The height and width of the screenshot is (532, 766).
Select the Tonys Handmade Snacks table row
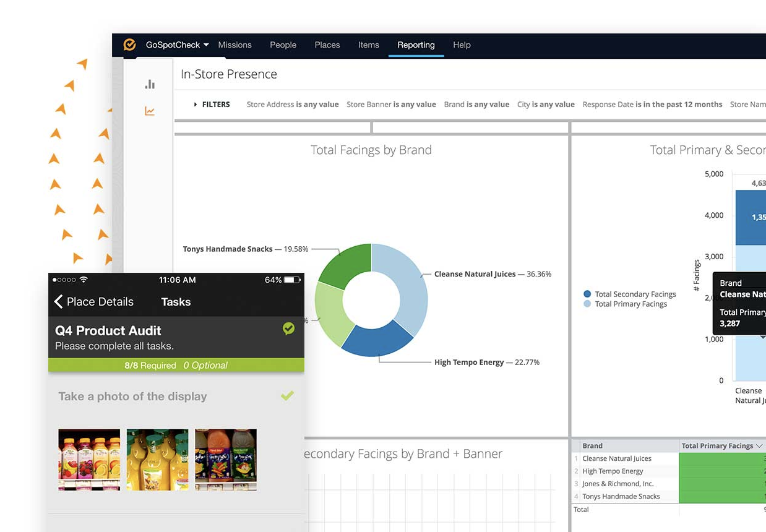(669, 496)
